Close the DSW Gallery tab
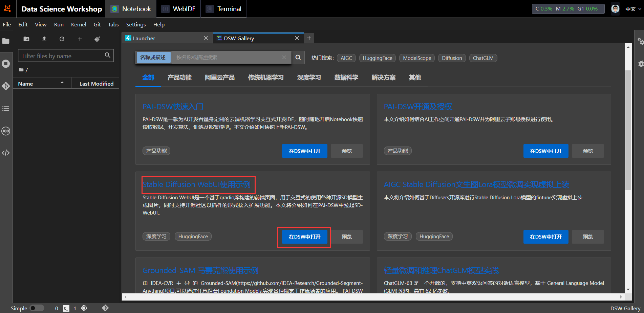 297,38
